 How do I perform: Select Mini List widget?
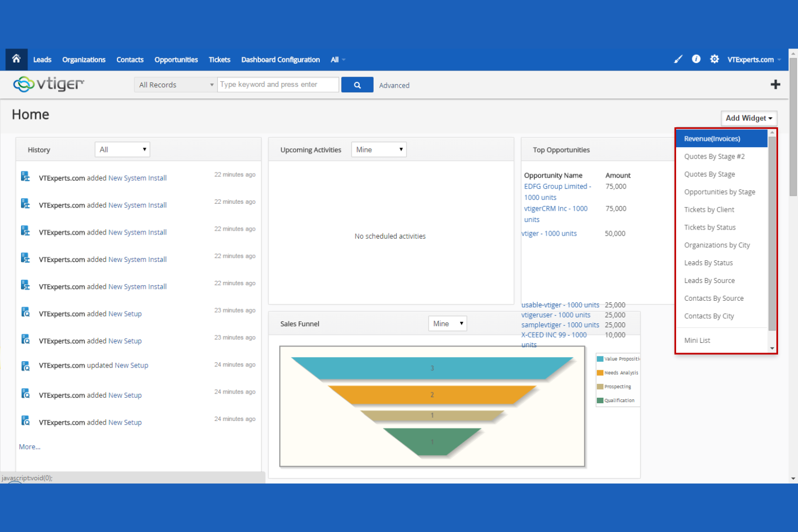721,341
